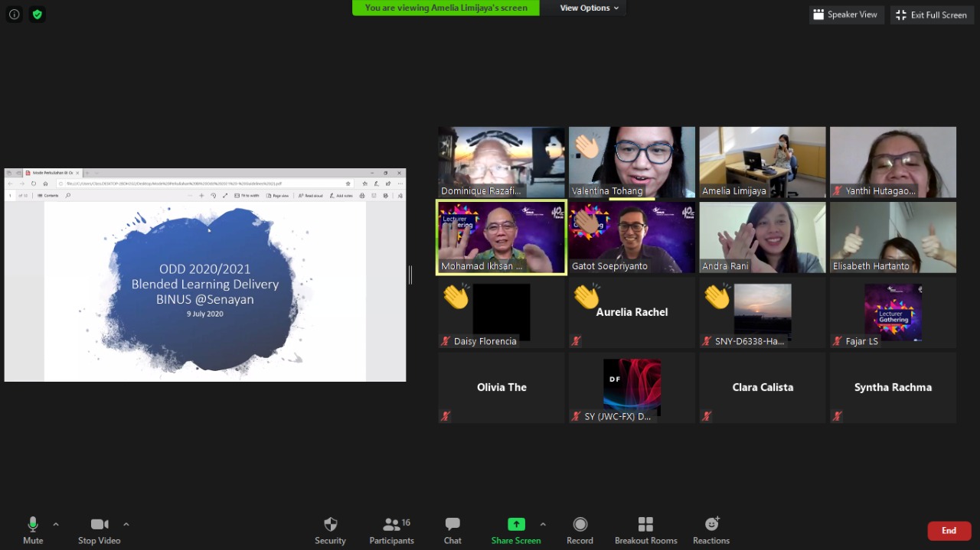Click the red End meeting button
This screenshot has width=980, height=550.
coord(949,530)
